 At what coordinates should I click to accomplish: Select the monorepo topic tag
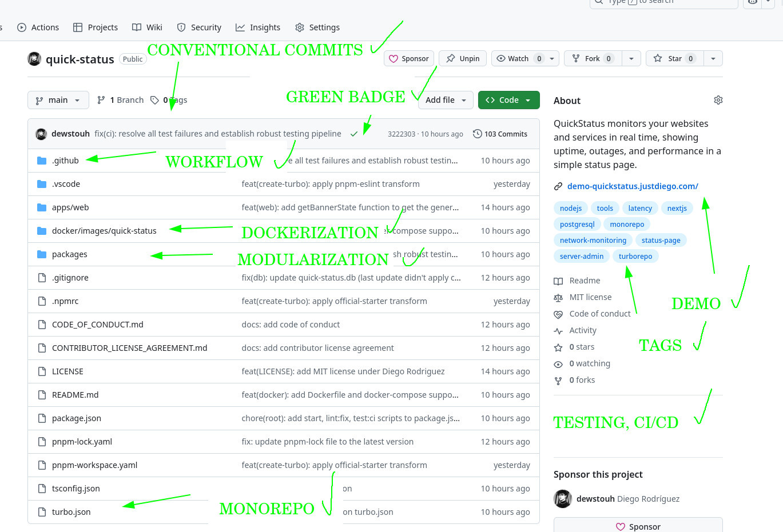coord(627,225)
